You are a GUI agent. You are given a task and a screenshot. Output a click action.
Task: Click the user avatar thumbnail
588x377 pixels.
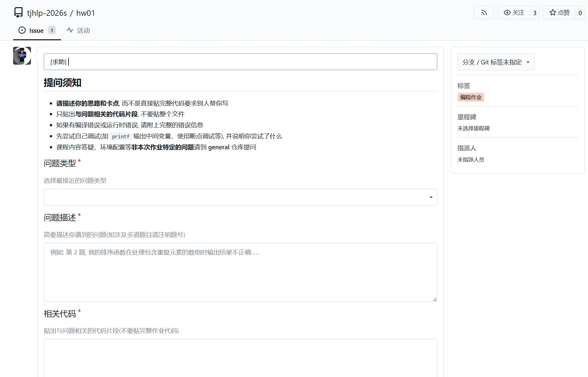click(22, 56)
